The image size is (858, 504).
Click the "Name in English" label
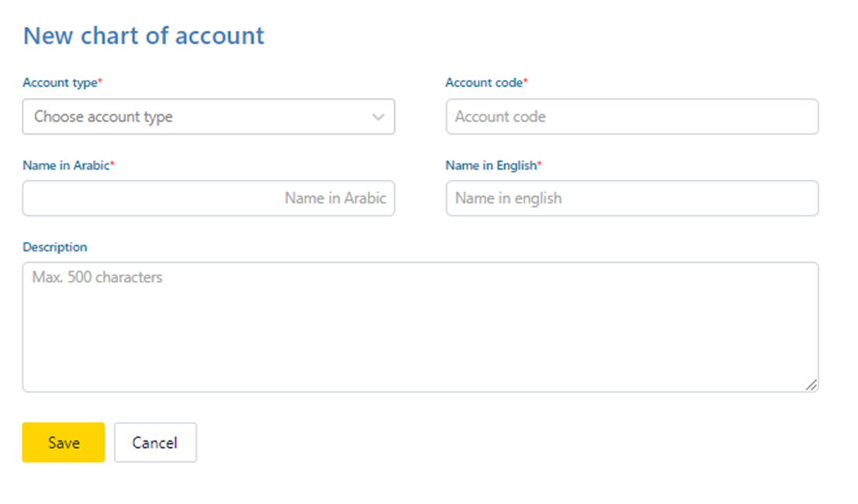(x=490, y=165)
